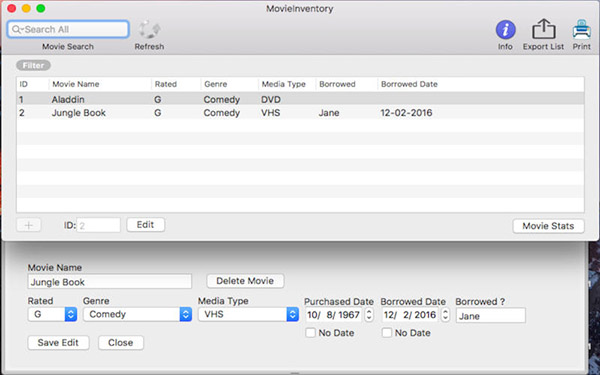The height and width of the screenshot is (375, 600).
Task: Click the green zoom window button
Action: coord(41,8)
